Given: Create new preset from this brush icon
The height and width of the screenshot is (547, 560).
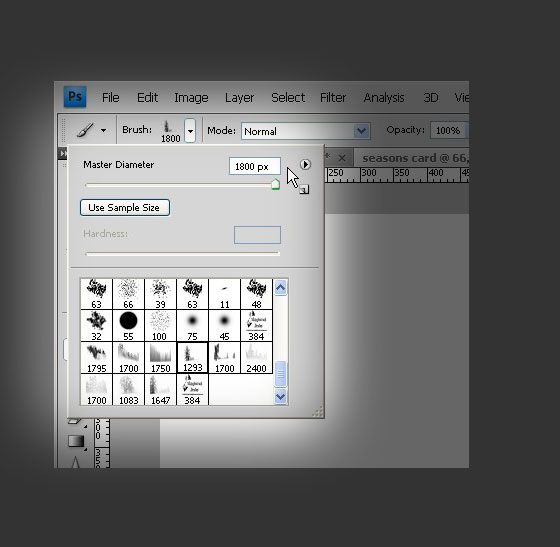Looking at the screenshot, I should 304,189.
